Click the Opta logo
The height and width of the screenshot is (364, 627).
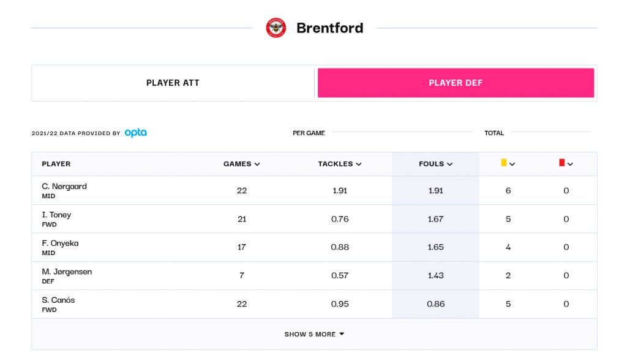[136, 133]
